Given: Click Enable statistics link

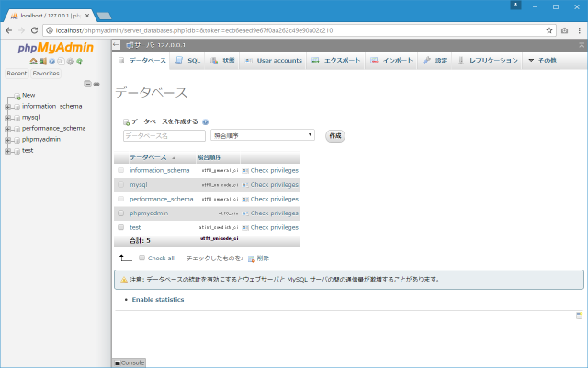Looking at the screenshot, I should (x=158, y=300).
